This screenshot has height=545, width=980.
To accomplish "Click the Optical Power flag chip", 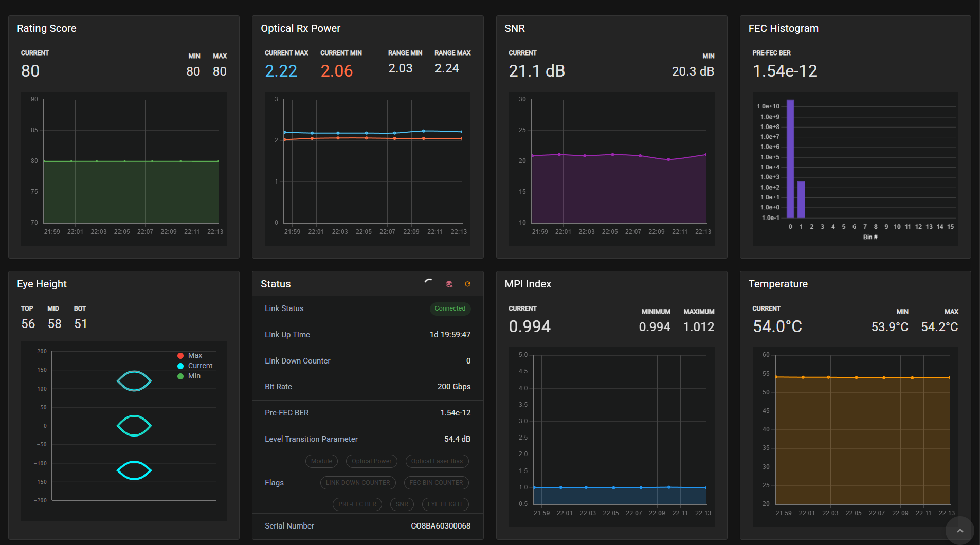I will (x=371, y=461).
